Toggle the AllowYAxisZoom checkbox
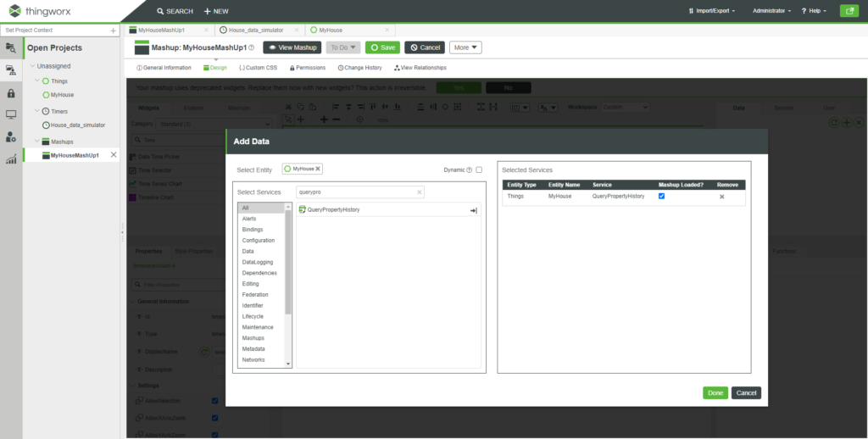Screen dimensions: 868x439 click(214, 435)
